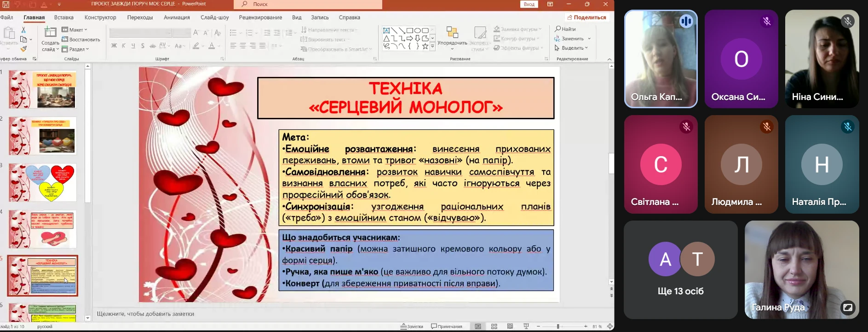
Task: Fit slide to current window icon
Action: pyautogui.click(x=609, y=326)
